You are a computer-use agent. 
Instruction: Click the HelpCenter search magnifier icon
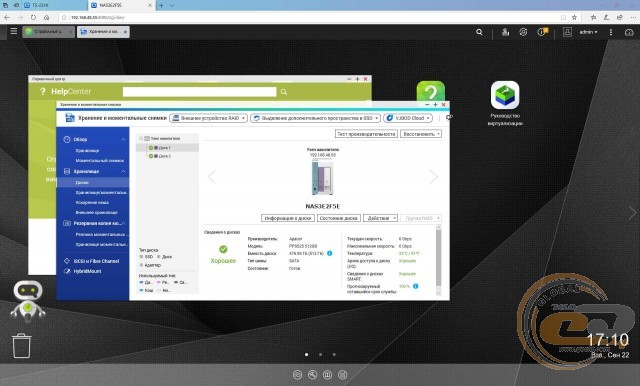[284, 92]
